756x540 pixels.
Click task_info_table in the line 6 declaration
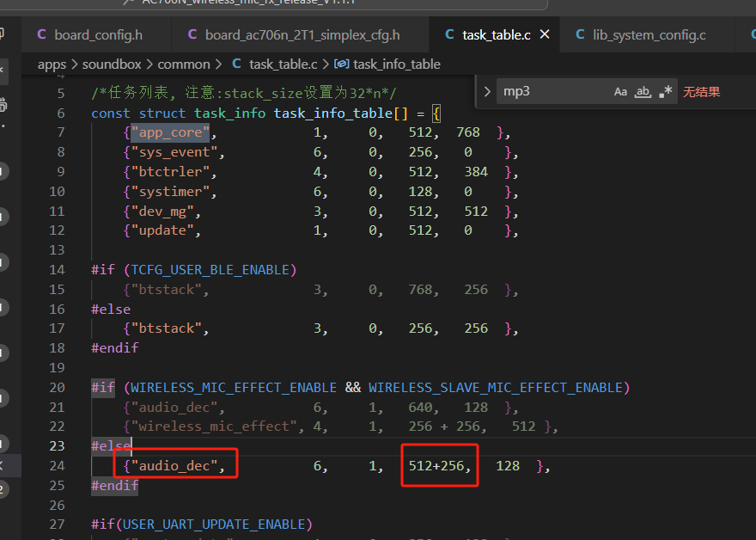click(x=333, y=114)
